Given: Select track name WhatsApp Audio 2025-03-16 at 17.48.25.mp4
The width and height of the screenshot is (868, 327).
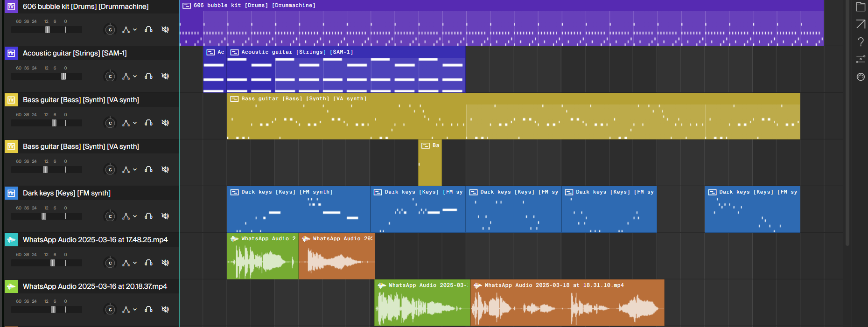Looking at the screenshot, I should (x=95, y=240).
